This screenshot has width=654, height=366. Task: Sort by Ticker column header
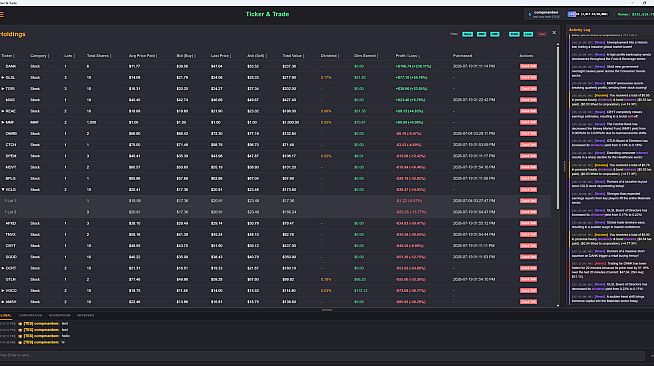click(x=8, y=55)
